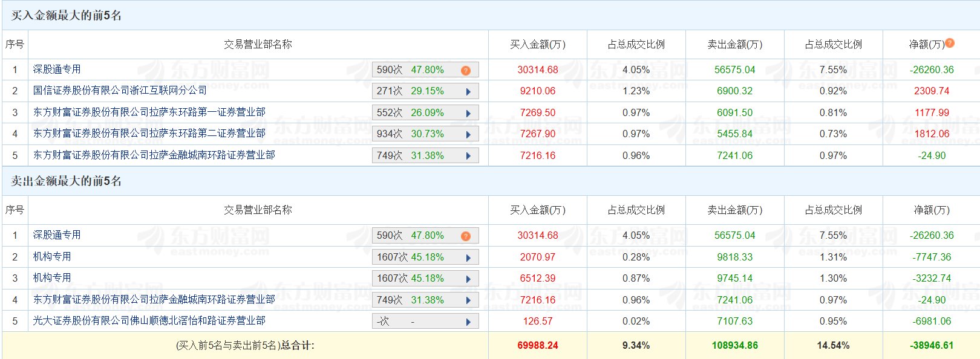Viewport: 980px width, 359px height.
Task: Click the 买入金额最大的前5名 section header
Action: [x=67, y=16]
